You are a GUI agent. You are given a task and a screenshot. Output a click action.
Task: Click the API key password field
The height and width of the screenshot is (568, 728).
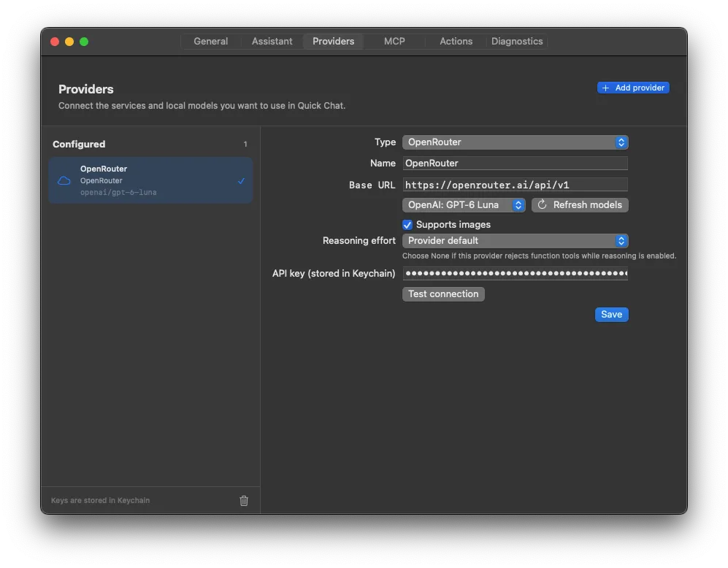click(515, 273)
